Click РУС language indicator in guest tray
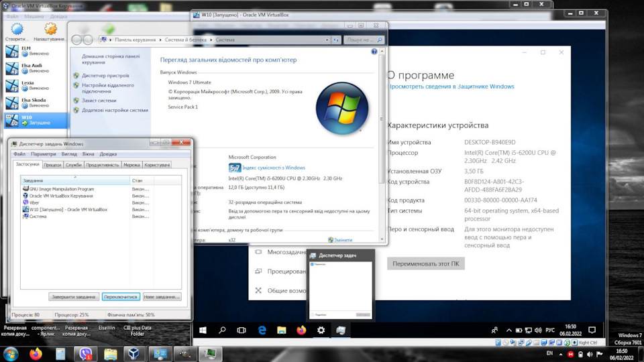This screenshot has height=362, width=644. coord(550,330)
